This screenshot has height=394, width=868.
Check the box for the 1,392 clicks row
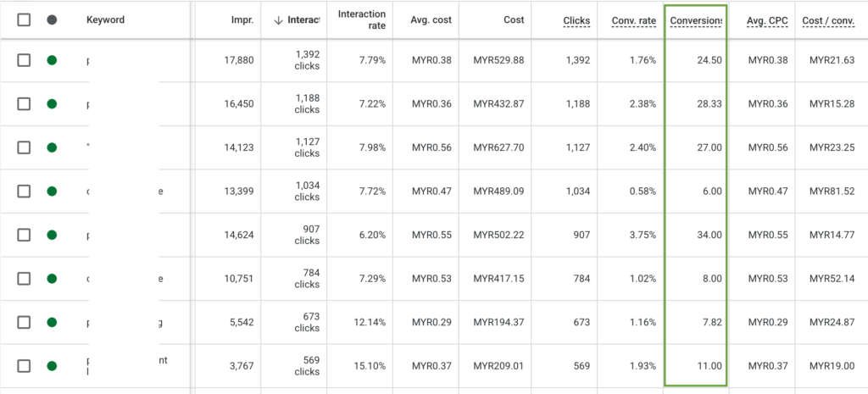click(x=24, y=60)
